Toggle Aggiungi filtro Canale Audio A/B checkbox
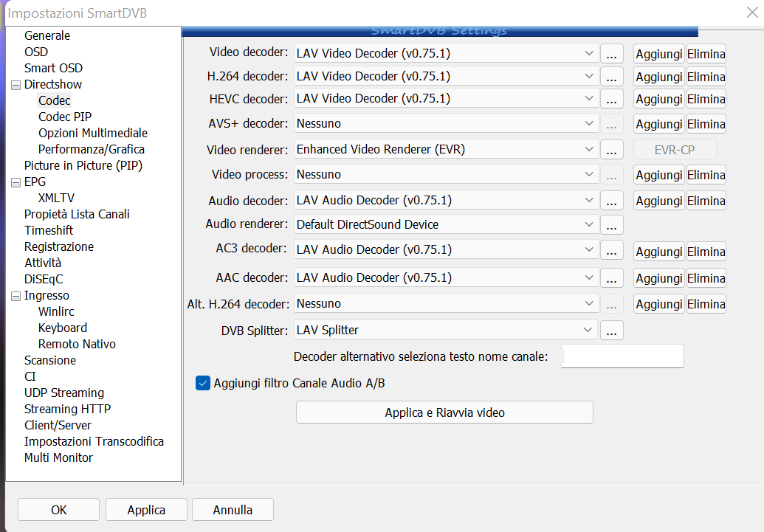This screenshot has width=764, height=532. (203, 384)
